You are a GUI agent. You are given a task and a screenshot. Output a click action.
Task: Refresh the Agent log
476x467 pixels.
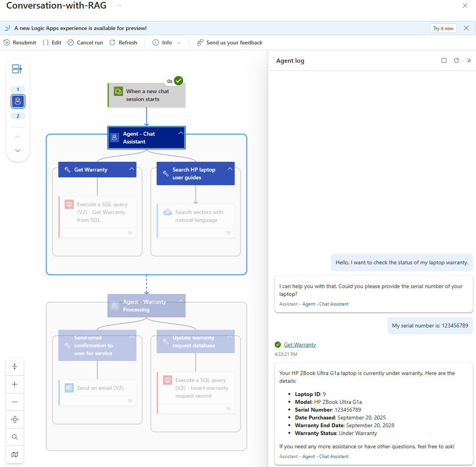click(x=456, y=60)
